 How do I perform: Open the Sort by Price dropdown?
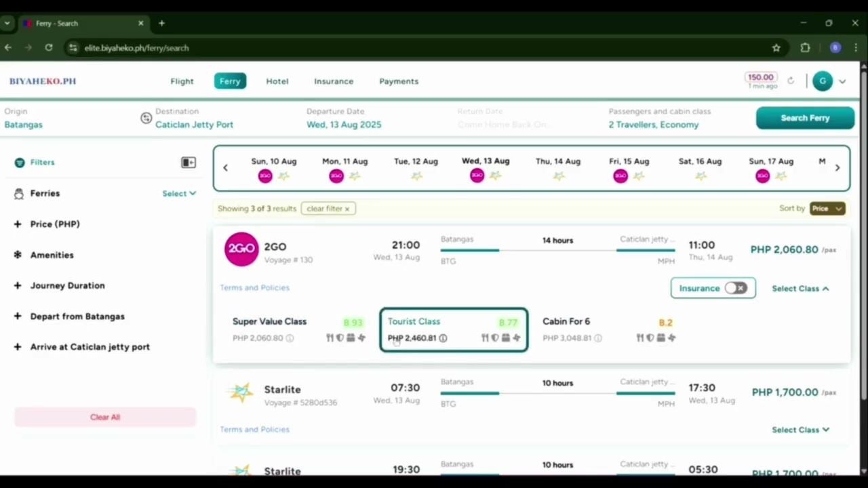click(x=827, y=209)
